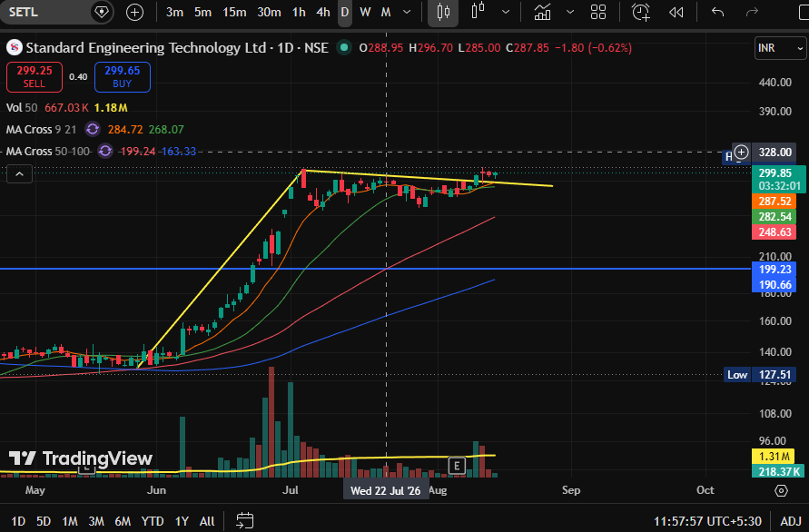
Task: Switch to the Weekly (W) timeframe
Action: click(x=365, y=12)
